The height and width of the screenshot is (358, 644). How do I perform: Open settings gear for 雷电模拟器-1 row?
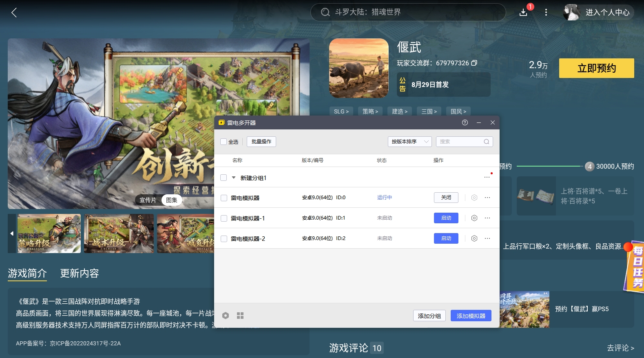point(474,218)
